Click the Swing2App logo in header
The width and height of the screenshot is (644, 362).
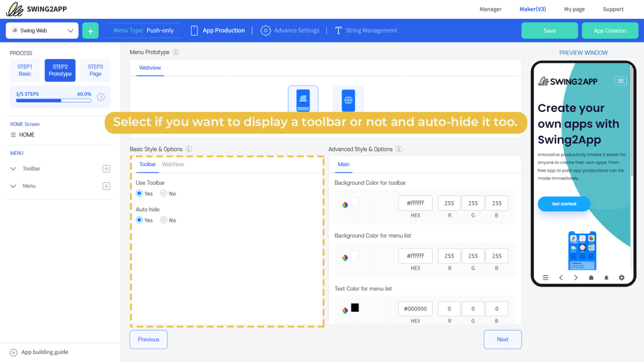point(36,9)
